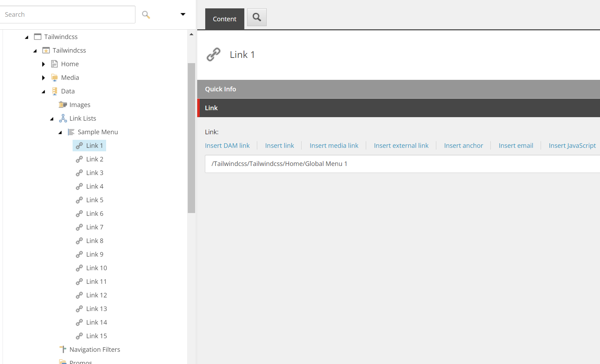Click the chain icon next to Link 12

pyautogui.click(x=79, y=295)
